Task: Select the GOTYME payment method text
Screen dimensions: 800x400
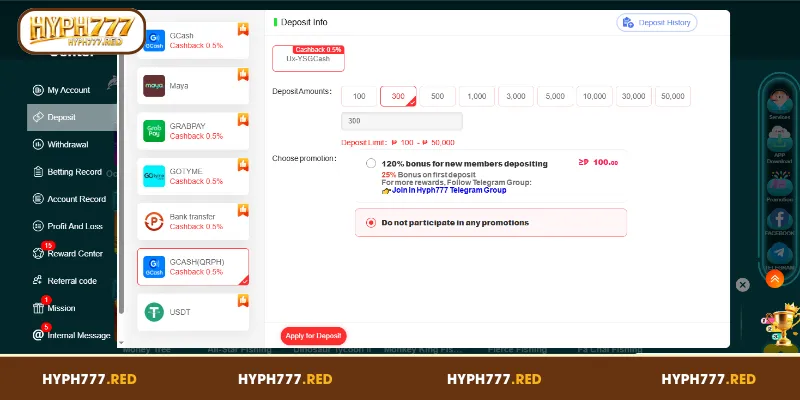Action: pyautogui.click(x=186, y=171)
